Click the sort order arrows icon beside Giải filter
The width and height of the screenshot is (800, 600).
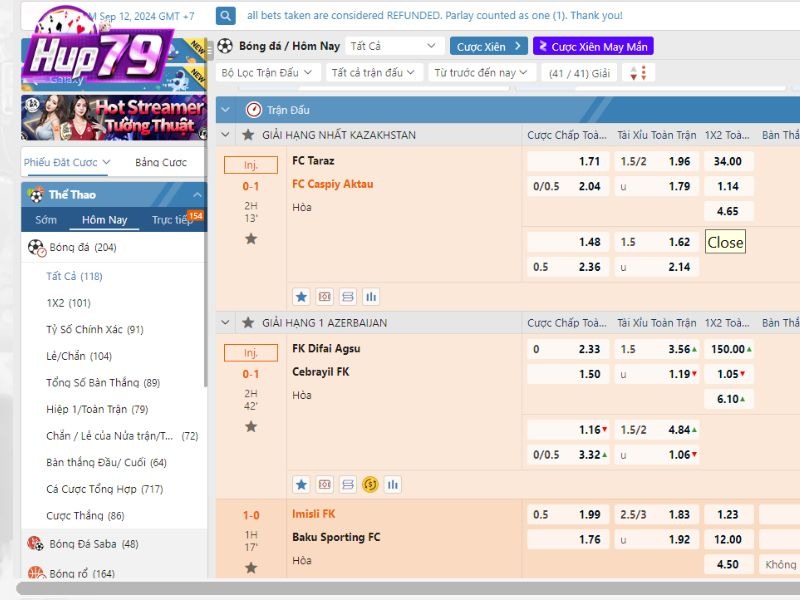[638, 73]
